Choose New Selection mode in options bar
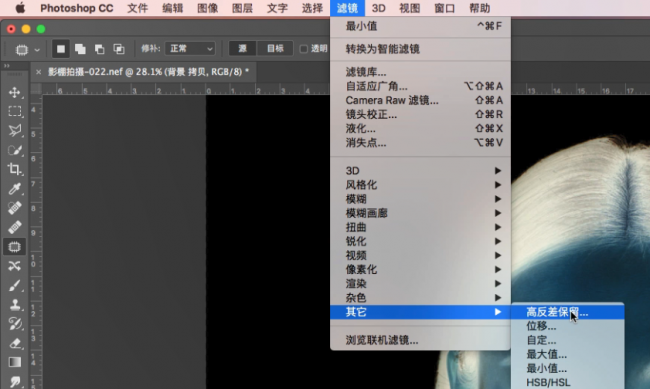Image resolution: width=650 pixels, height=389 pixels. pos(61,49)
